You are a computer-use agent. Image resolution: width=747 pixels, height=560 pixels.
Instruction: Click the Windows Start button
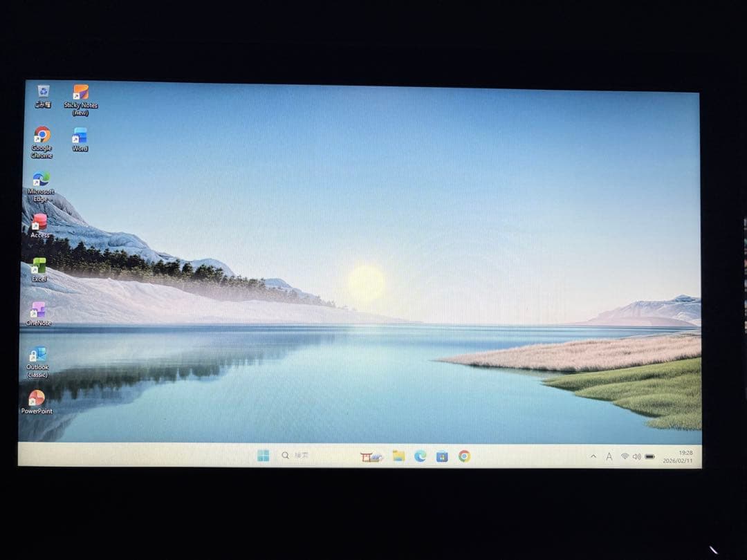pos(262,456)
